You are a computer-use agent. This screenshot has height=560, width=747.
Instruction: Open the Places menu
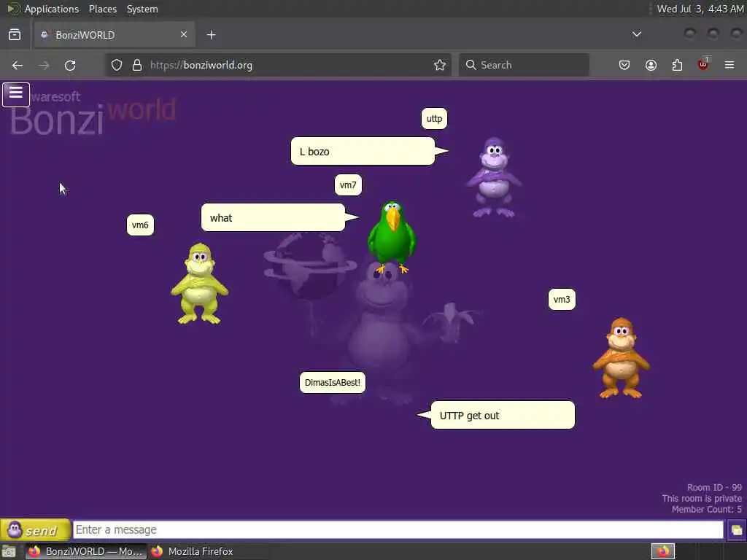pos(102,9)
